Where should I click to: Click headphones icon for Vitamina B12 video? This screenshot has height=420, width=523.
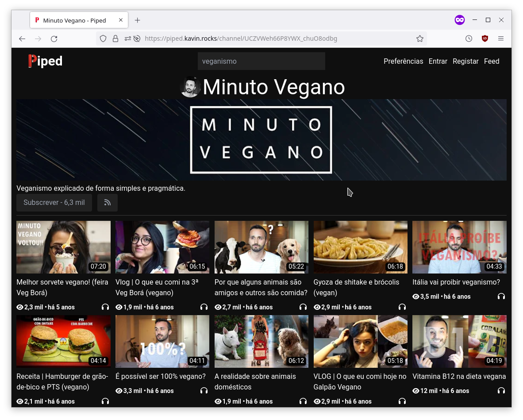[x=501, y=391]
